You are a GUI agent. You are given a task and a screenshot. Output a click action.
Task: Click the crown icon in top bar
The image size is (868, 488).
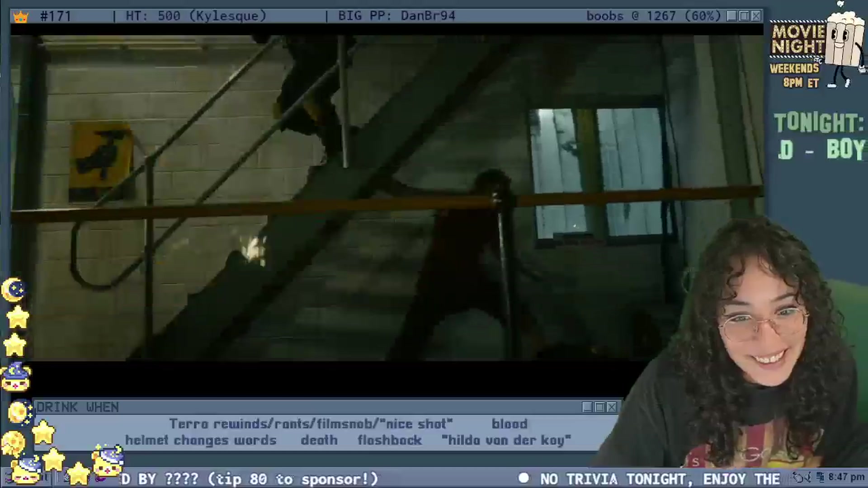21,17
